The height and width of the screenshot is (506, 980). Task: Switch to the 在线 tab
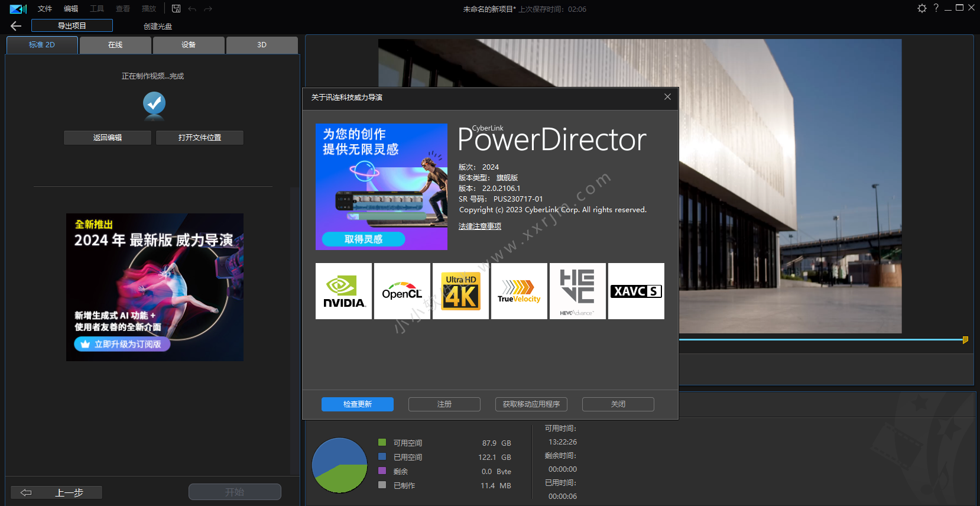pos(115,45)
